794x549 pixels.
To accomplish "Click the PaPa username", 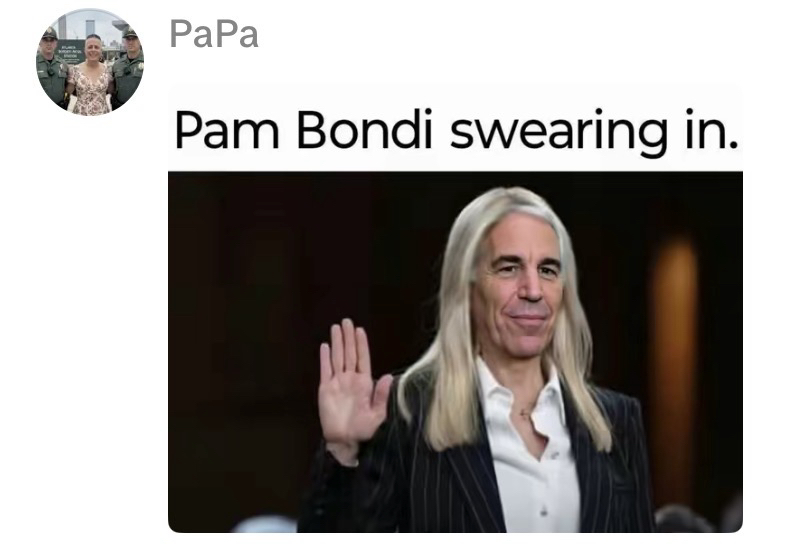I will coord(214,34).
